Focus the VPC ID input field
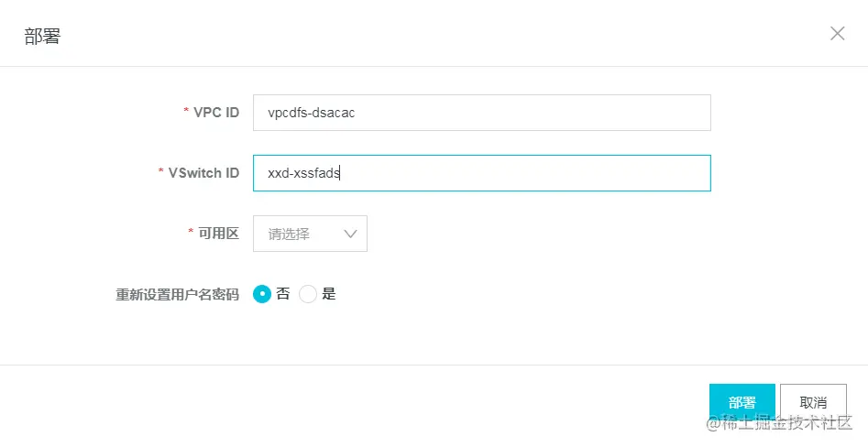The width and height of the screenshot is (868, 447). click(x=481, y=113)
